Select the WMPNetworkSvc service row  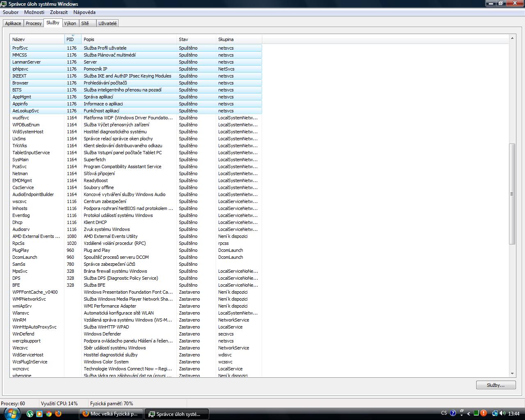coord(136,299)
